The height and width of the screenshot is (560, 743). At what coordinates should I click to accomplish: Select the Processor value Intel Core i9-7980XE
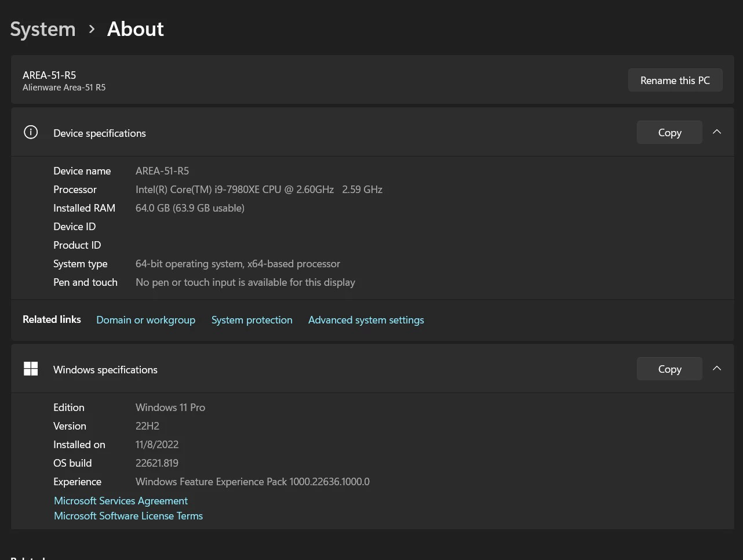259,190
